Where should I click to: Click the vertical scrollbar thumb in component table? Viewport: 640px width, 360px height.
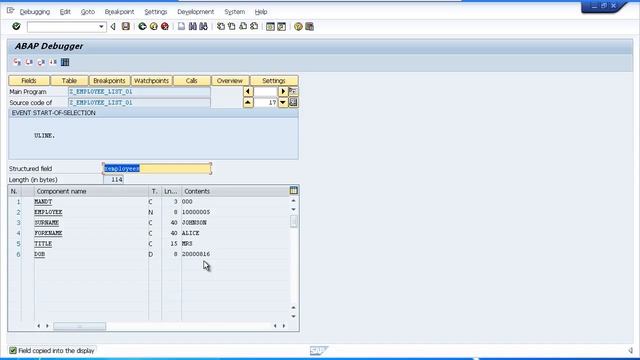293,222
